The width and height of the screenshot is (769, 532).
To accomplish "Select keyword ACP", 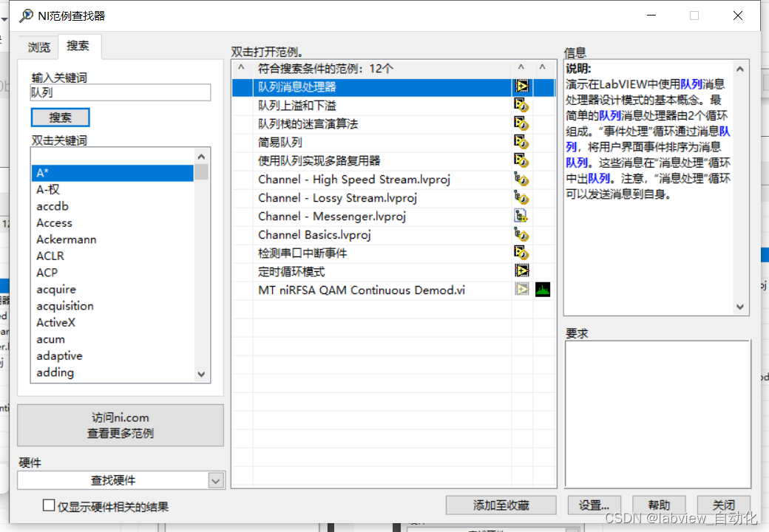I will pos(113,273).
